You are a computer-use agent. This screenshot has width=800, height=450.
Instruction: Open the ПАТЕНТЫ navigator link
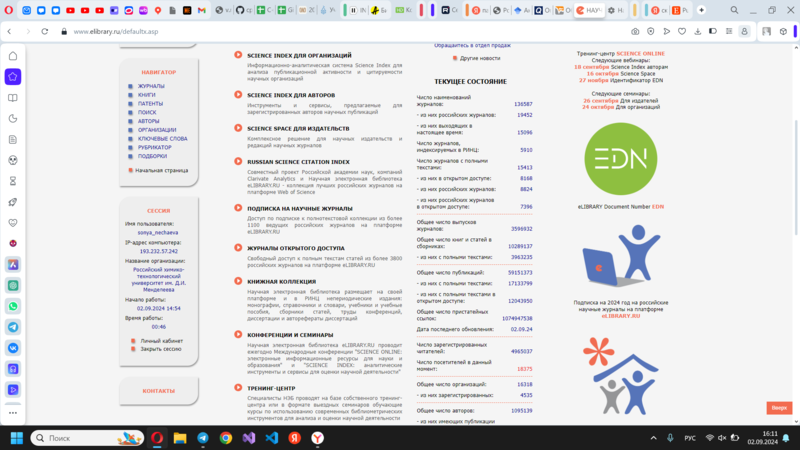pyautogui.click(x=150, y=104)
